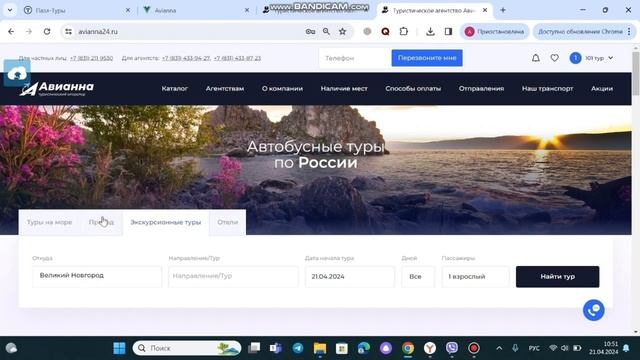Open the Отправления menu item
This screenshot has width=640, height=360.
pyautogui.click(x=481, y=89)
